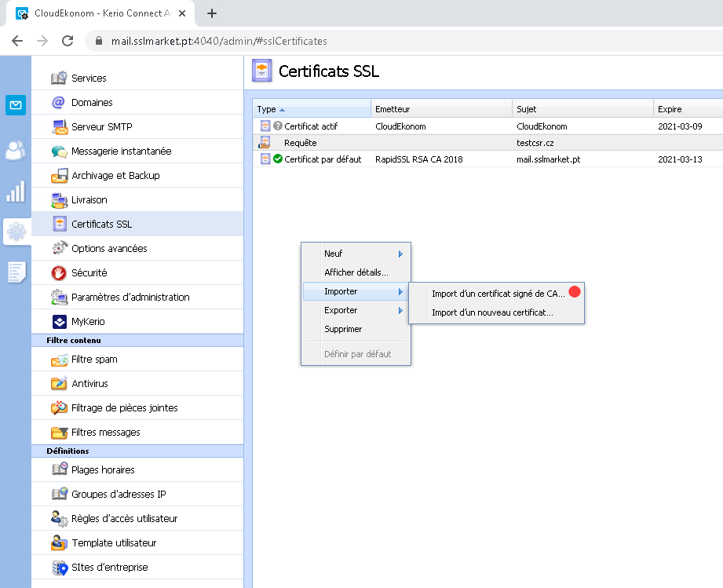Reload the browser page
The height and width of the screenshot is (588, 723).
click(68, 41)
